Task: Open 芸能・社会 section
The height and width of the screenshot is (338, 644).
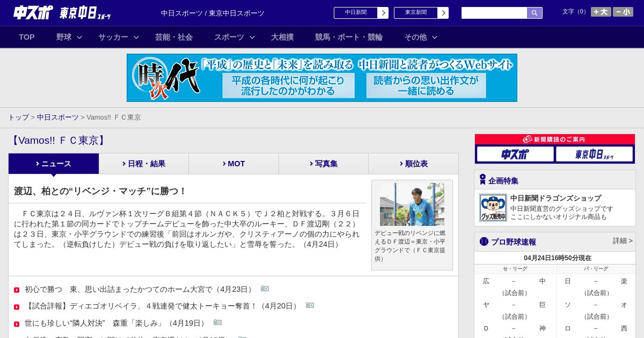Action: click(x=174, y=37)
